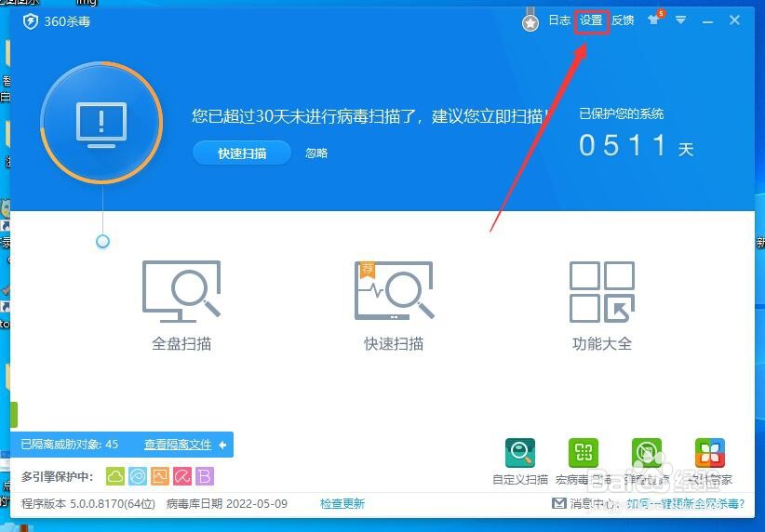765x532 pixels.
Task: Open the 消息中心 envelope icon
Action: [x=559, y=503]
